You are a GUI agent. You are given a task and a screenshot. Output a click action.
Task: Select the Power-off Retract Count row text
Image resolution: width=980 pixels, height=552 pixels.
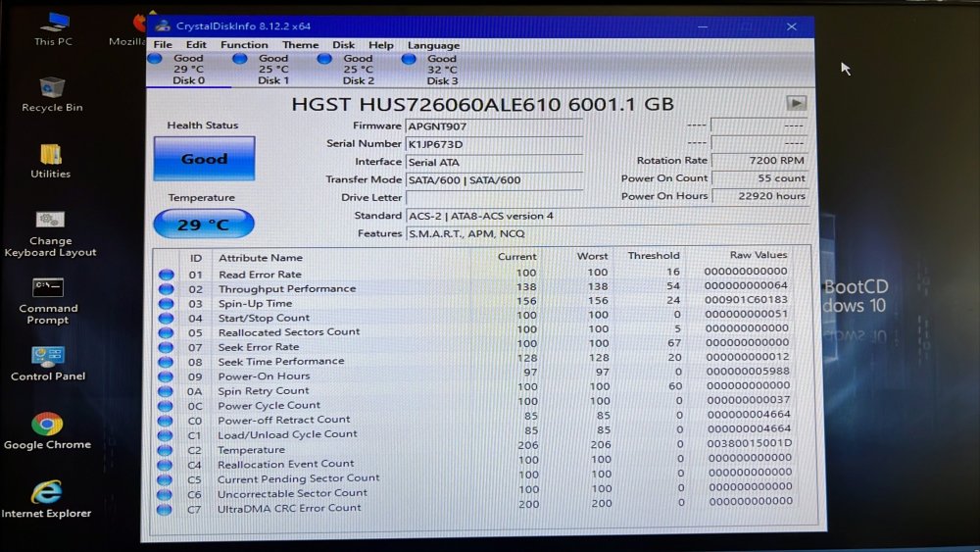(284, 420)
